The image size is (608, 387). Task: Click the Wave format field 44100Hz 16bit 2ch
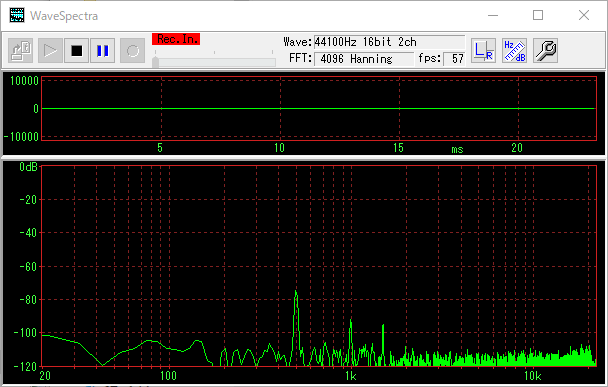pyautogui.click(x=389, y=41)
